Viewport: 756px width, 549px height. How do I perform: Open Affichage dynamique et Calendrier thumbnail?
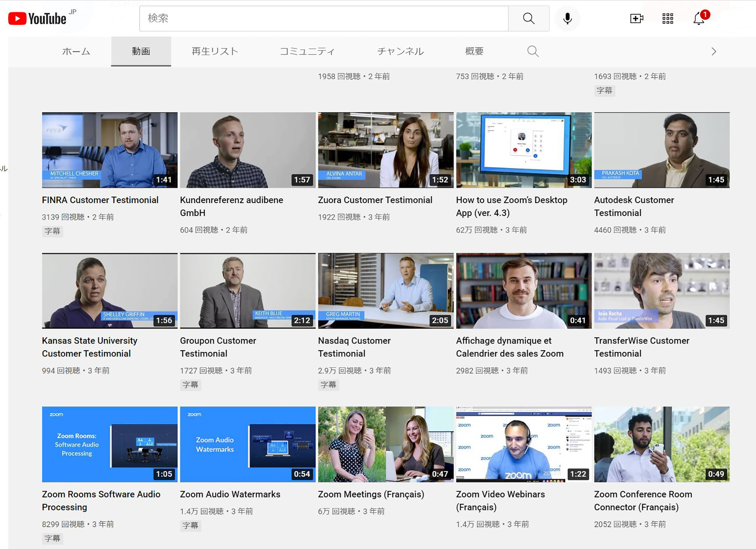point(524,291)
